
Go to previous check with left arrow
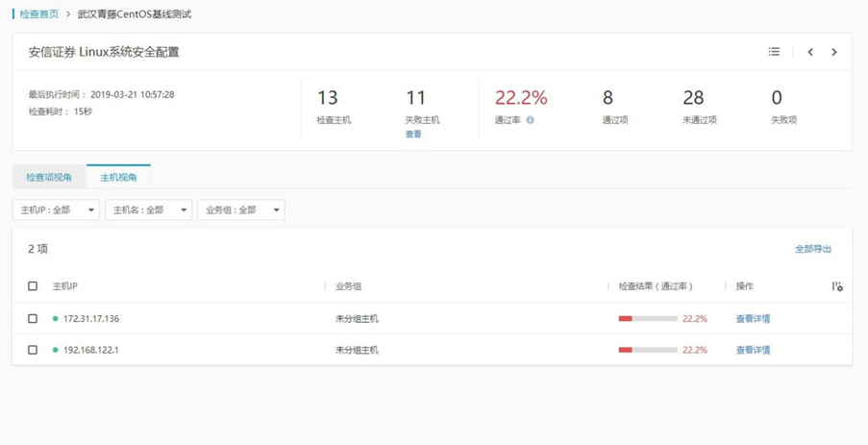tap(810, 52)
